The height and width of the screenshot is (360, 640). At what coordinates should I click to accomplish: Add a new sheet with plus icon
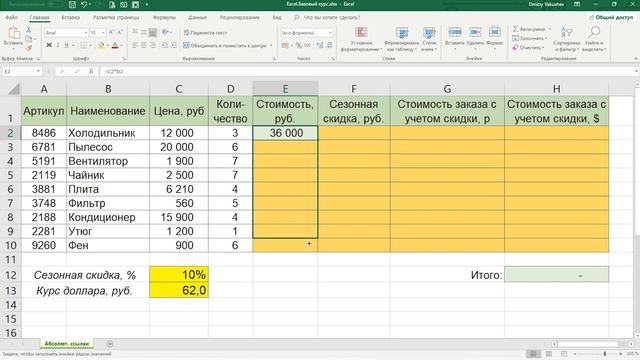110,344
